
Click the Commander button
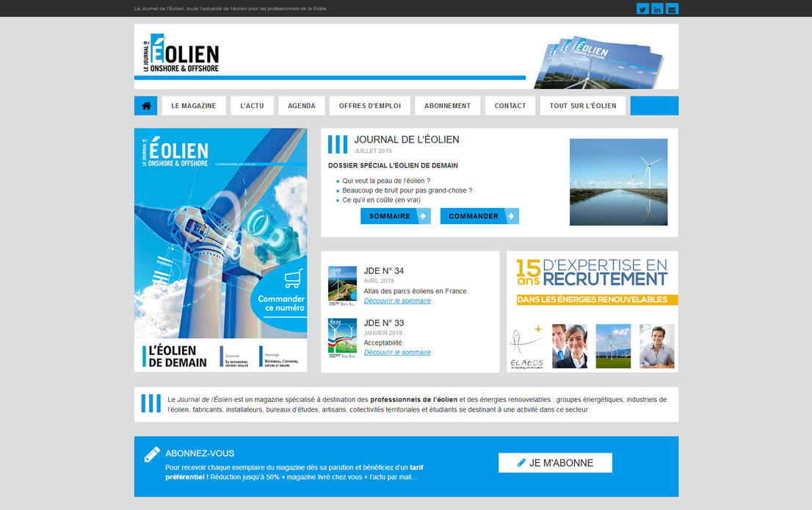pyautogui.click(x=479, y=216)
